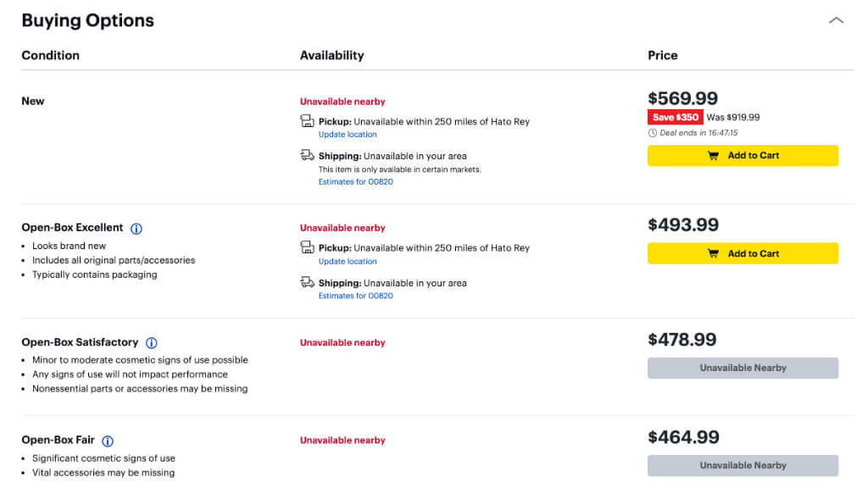
Task: Click Unavailable Nearby button for Open-Box Satisfactory
Action: point(743,368)
